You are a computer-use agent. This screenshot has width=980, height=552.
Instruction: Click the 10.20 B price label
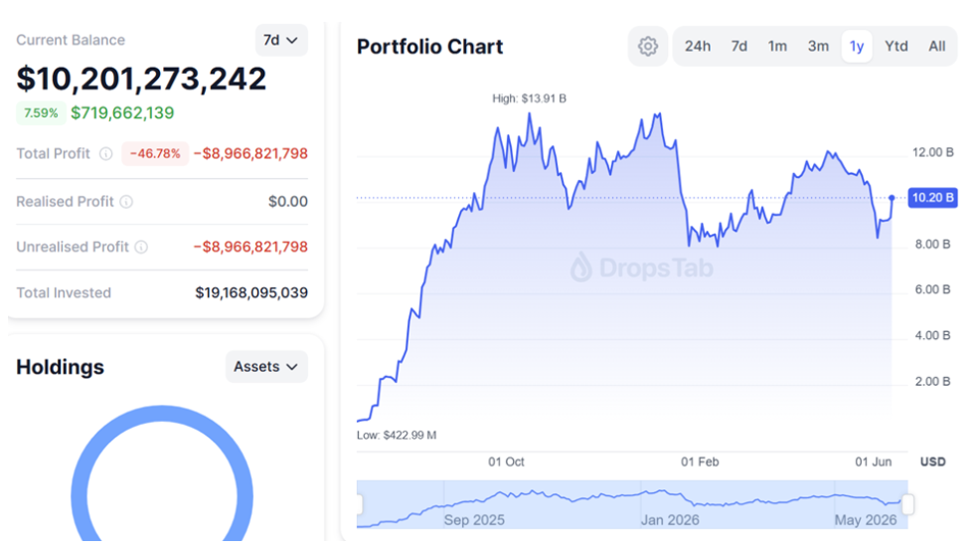[x=932, y=198]
